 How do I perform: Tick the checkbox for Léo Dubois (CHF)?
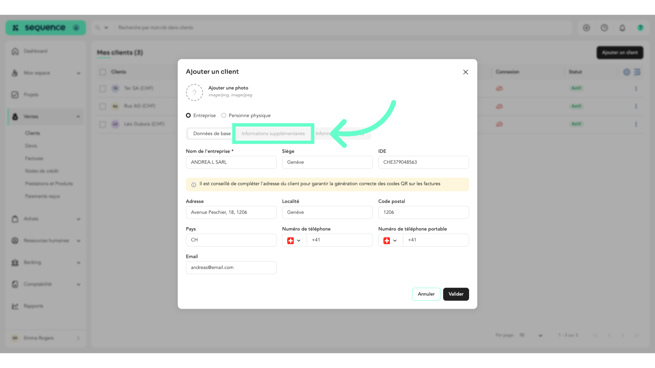pos(102,124)
